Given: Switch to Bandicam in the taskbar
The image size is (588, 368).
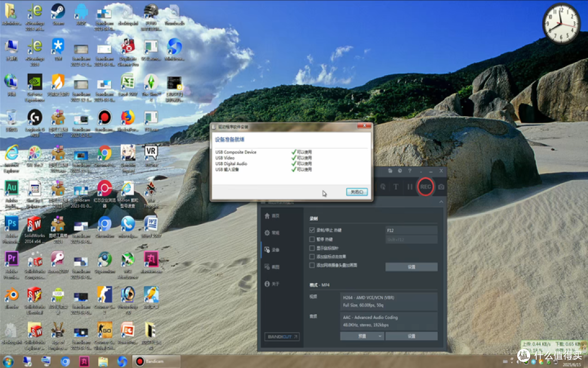Looking at the screenshot, I should [156, 361].
